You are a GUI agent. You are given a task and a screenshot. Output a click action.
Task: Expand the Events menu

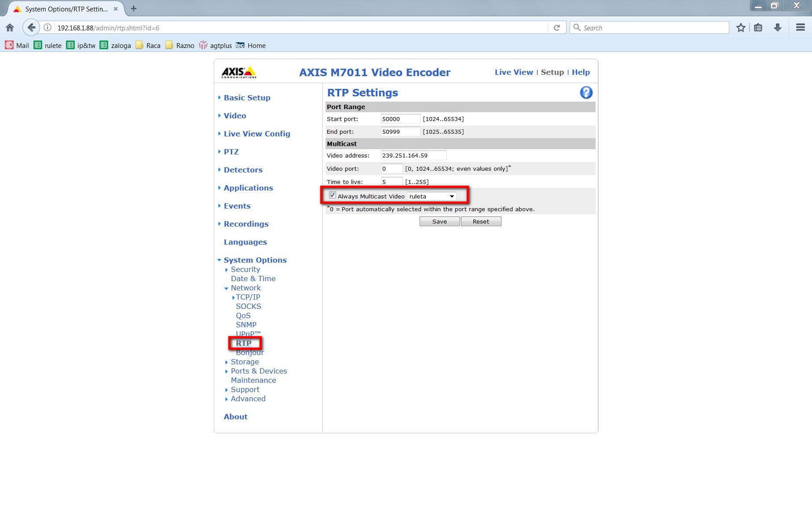point(237,206)
